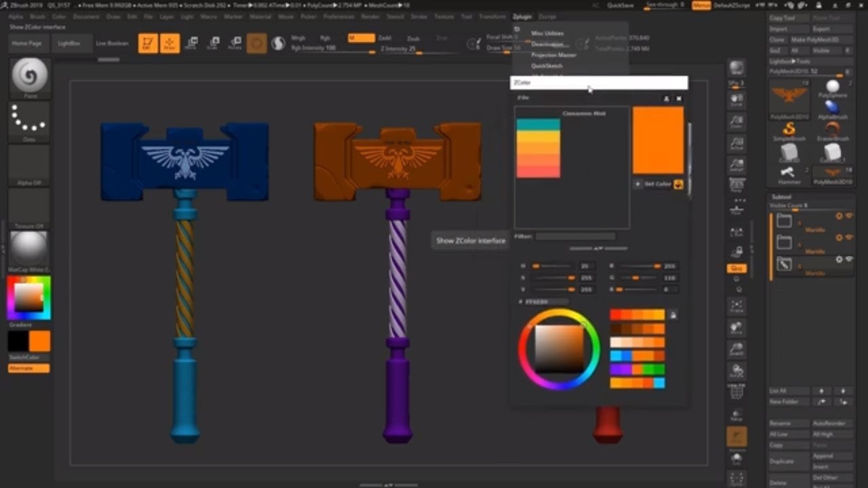Pick the Cinnamon Mint palette swatch
Viewport: 868px width, 488px height.
(538, 148)
